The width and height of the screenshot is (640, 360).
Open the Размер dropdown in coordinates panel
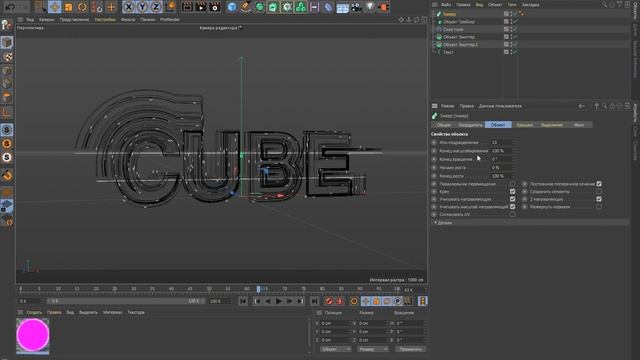click(x=373, y=349)
